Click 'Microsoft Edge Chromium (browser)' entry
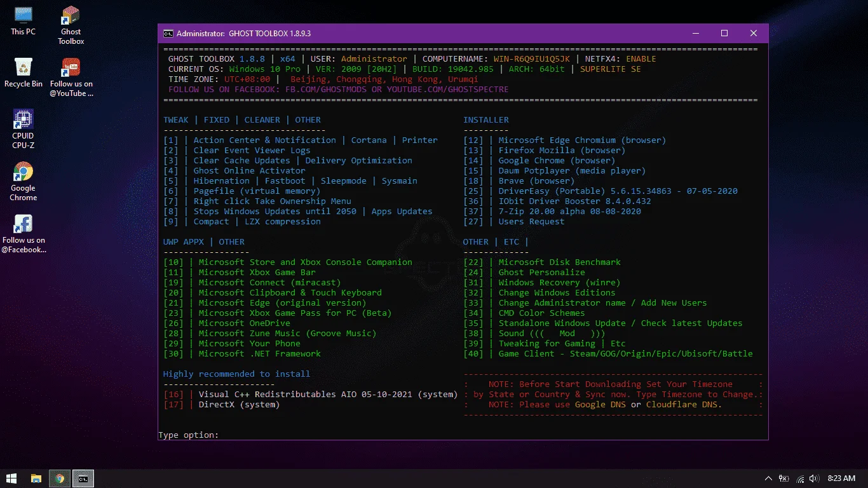The width and height of the screenshot is (868, 488). pos(583,140)
